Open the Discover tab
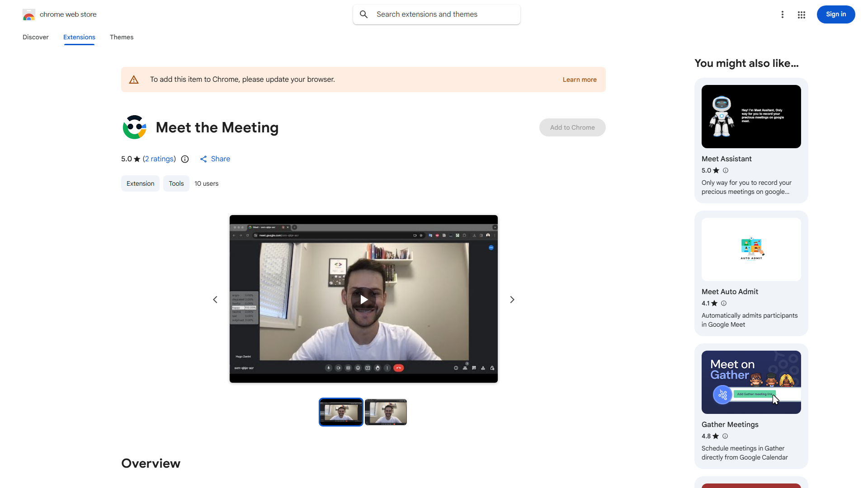The width and height of the screenshot is (868, 488). coord(35,37)
